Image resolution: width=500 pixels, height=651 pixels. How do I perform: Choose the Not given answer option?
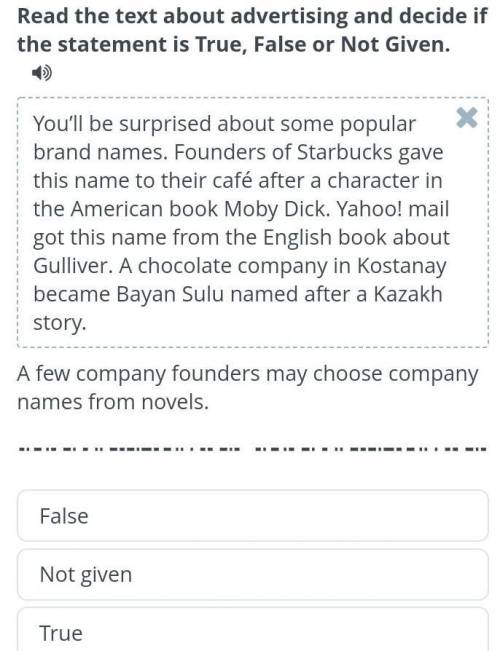click(x=252, y=575)
